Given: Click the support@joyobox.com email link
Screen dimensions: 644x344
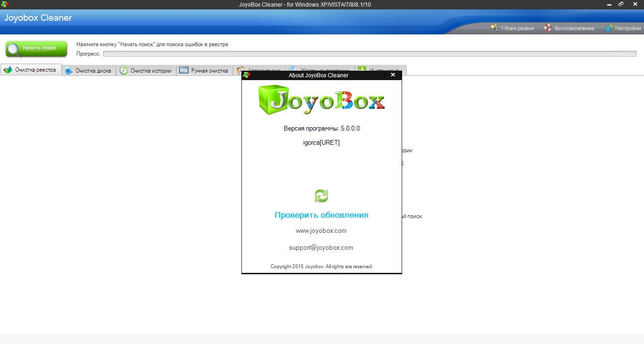Looking at the screenshot, I should (x=321, y=248).
